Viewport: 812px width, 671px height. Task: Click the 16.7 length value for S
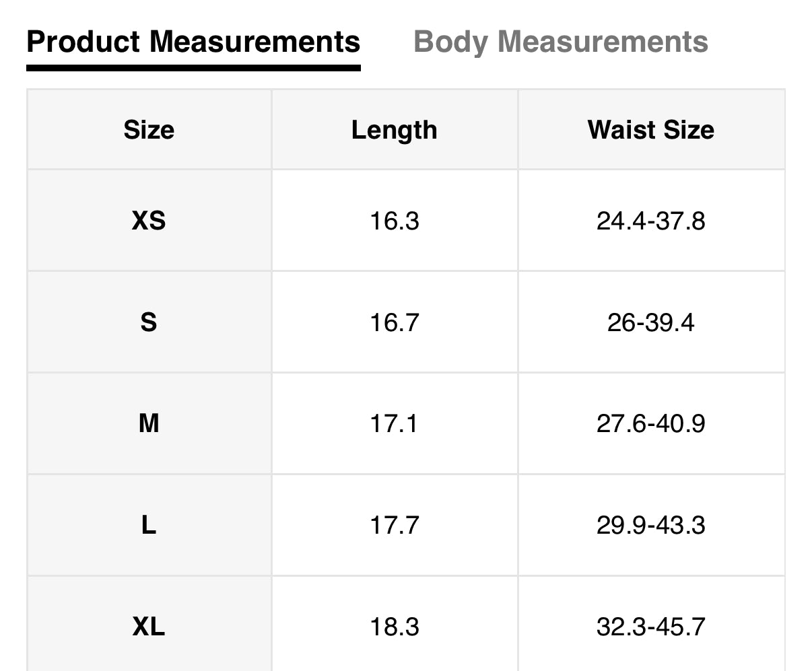(394, 322)
